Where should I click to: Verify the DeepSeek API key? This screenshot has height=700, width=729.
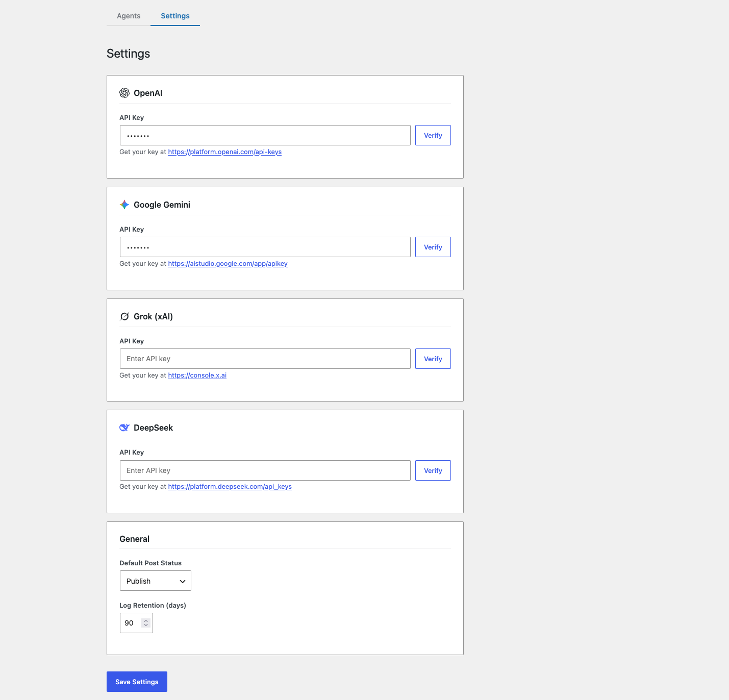pos(433,470)
